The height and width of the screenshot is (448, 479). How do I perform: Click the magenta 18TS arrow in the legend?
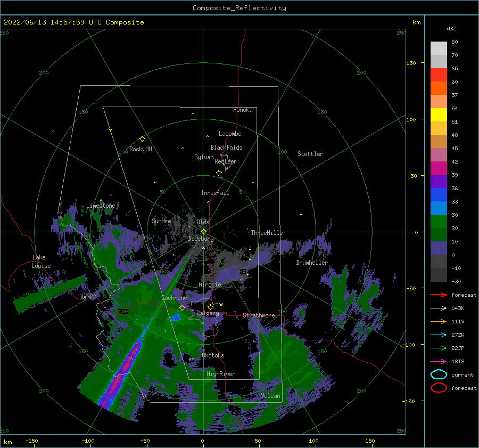(439, 362)
